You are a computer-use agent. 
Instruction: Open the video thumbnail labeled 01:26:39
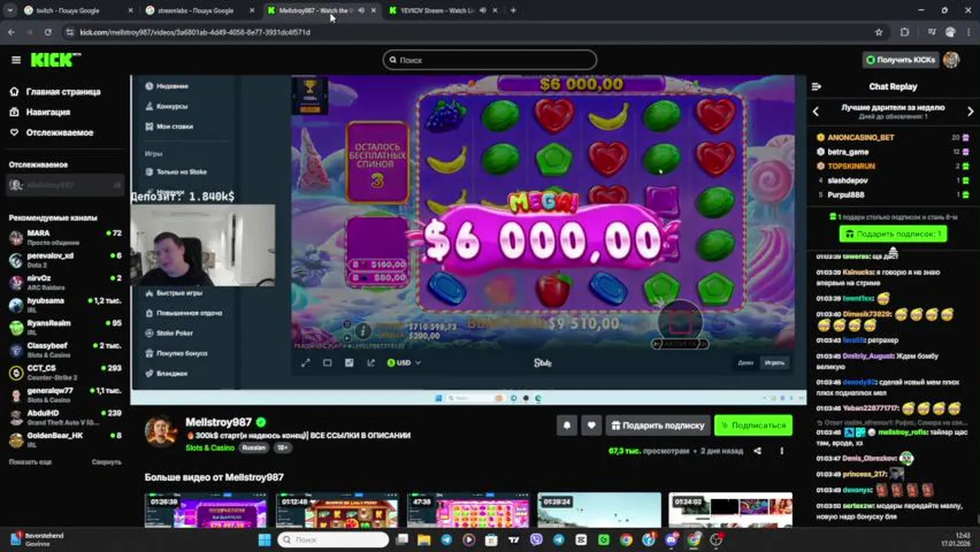(x=206, y=511)
